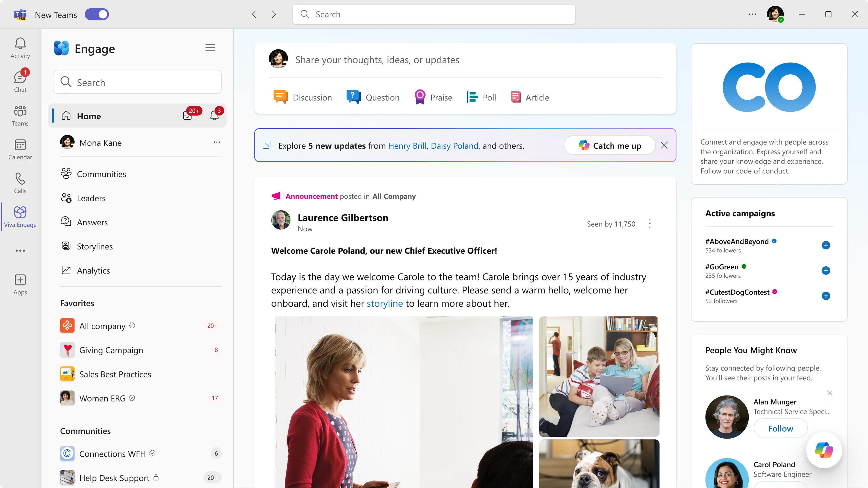Open Mona Kane's profile entry
The width and height of the screenshot is (868, 488).
tap(91, 142)
